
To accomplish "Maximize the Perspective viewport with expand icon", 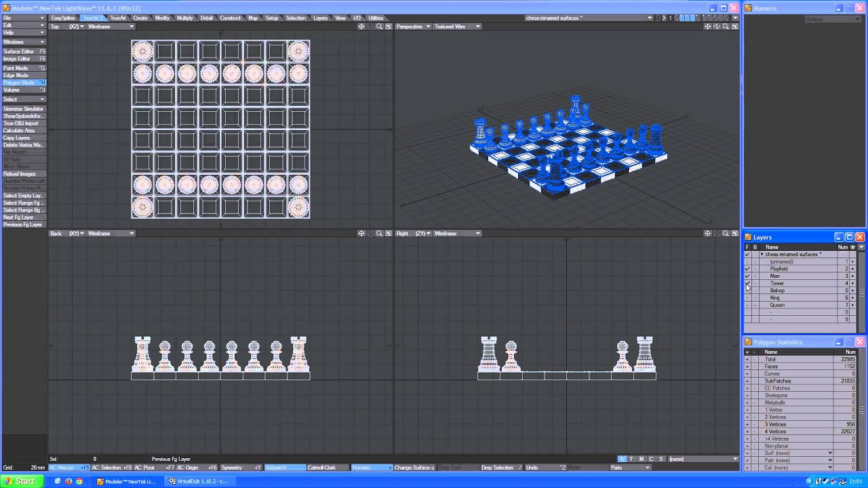I will pyautogui.click(x=734, y=26).
